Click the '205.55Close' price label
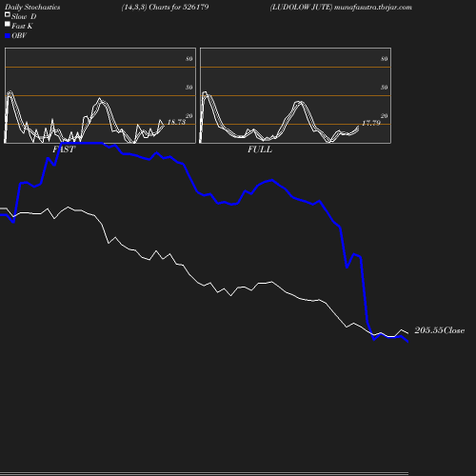The image size is (476, 476). 440,330
